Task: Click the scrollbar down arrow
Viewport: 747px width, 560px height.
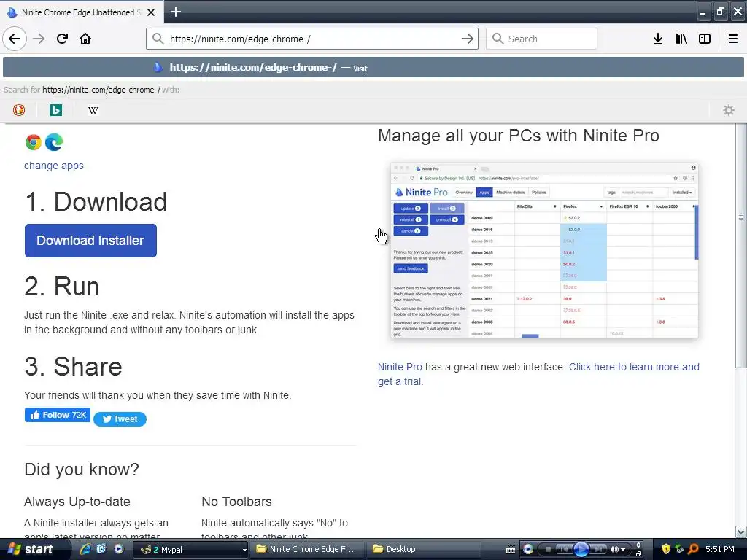Action: 741,532
